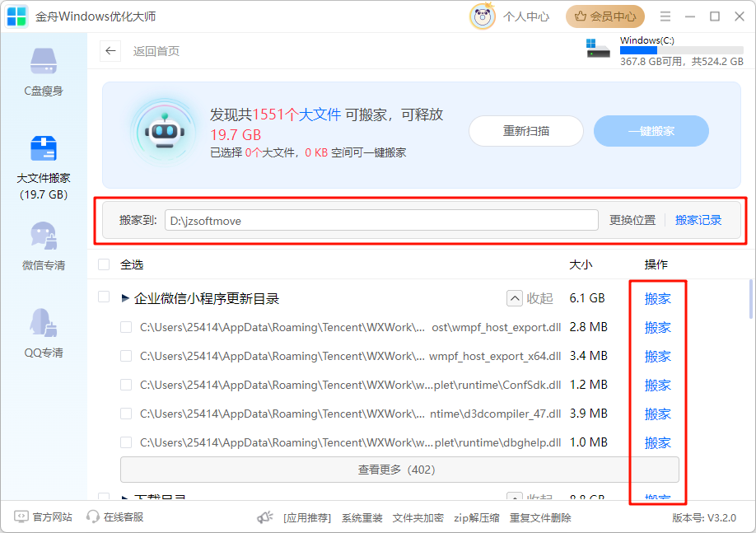Screen dimensions: 756x533
Task: Click 搬家 for ConfSdk.dll row
Action: 658,386
